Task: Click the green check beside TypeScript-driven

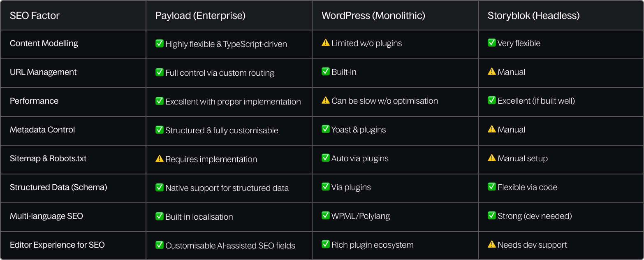Action: click(x=160, y=43)
